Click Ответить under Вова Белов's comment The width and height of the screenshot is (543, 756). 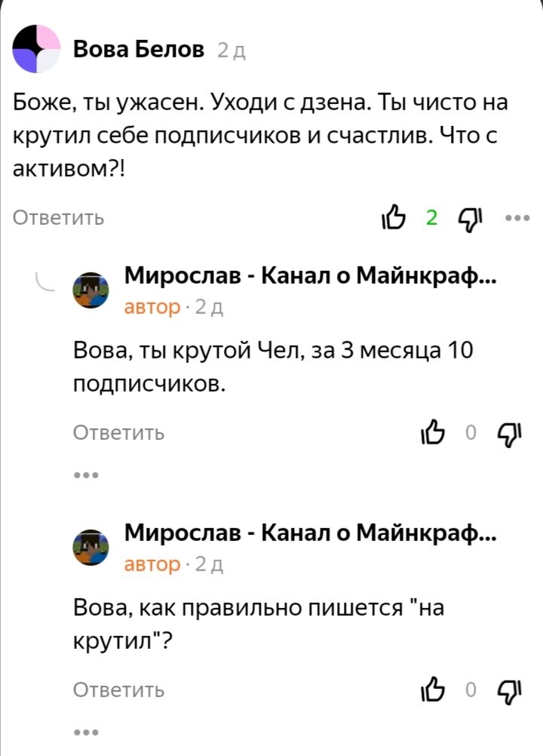tap(57, 218)
